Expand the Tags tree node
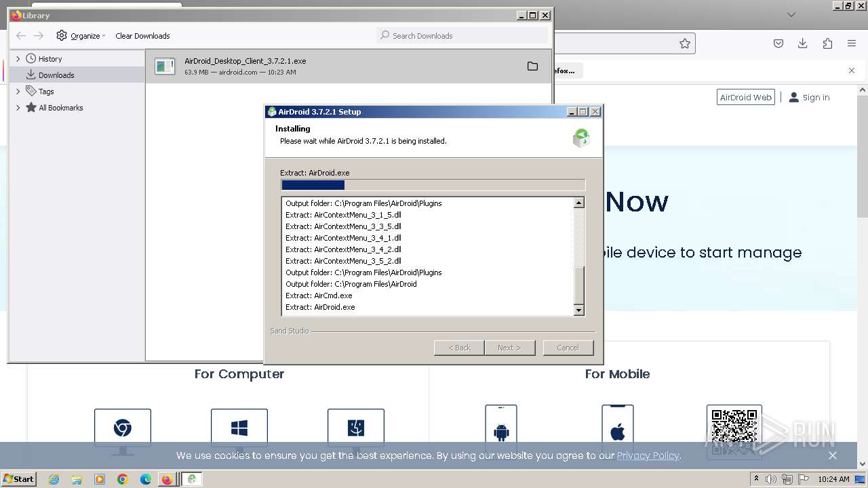This screenshot has width=868, height=488. 18,91
